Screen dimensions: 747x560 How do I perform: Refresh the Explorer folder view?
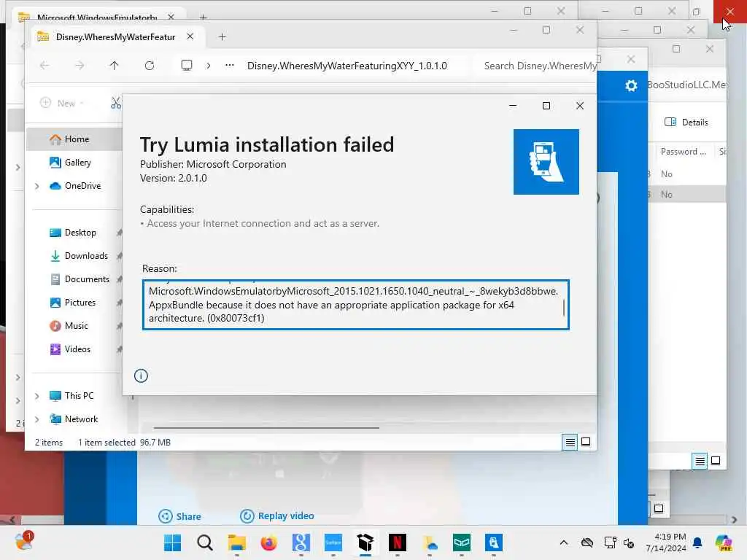point(149,66)
